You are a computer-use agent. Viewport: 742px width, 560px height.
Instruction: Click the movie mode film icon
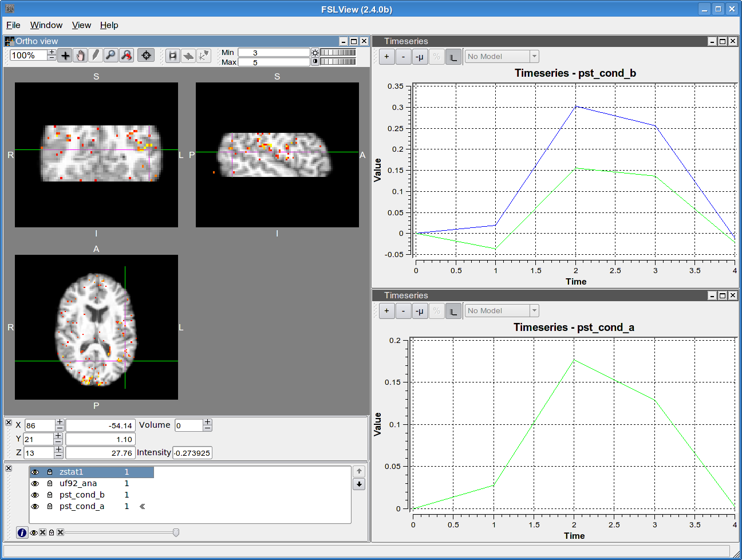tap(173, 56)
